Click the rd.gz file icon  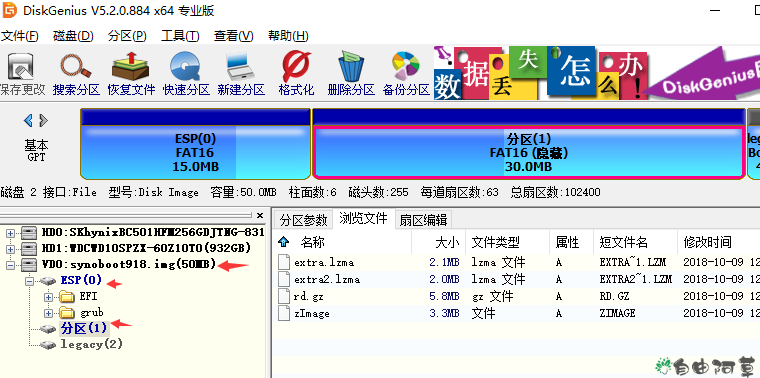pos(285,296)
